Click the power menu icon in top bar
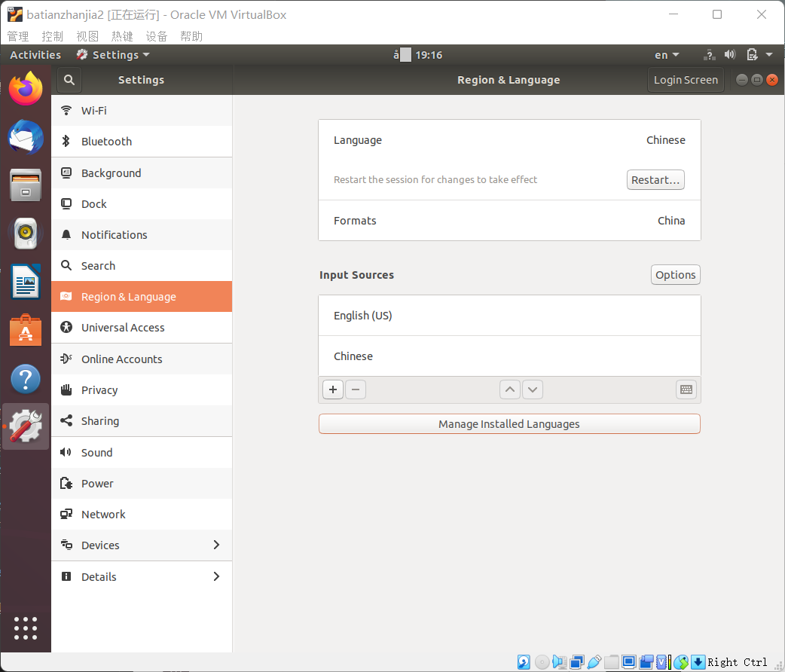This screenshot has width=785, height=672. [752, 54]
